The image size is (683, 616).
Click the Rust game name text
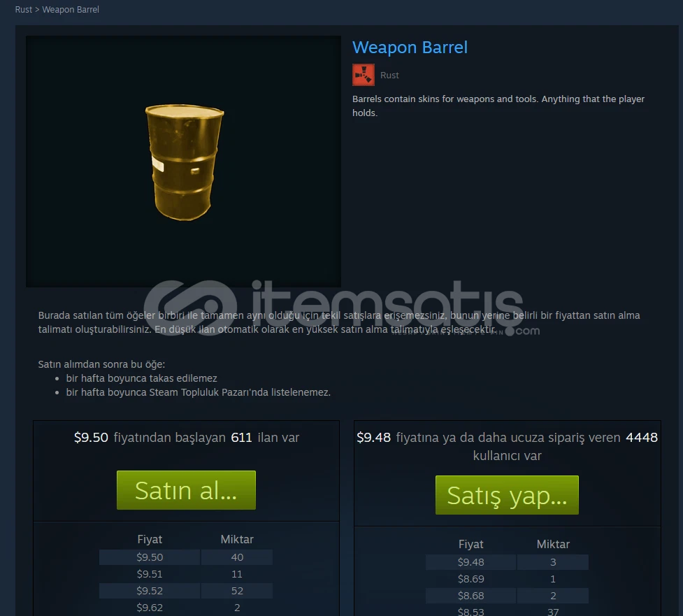pyautogui.click(x=389, y=76)
